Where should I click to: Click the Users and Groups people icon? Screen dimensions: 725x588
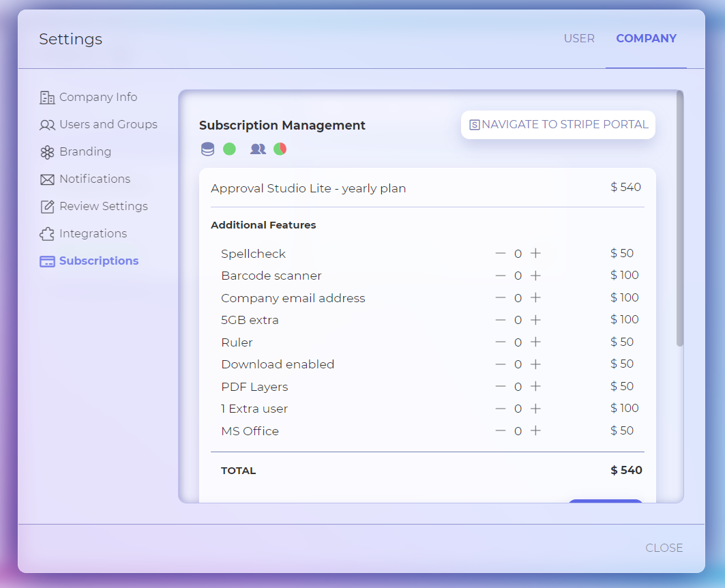pyautogui.click(x=46, y=125)
